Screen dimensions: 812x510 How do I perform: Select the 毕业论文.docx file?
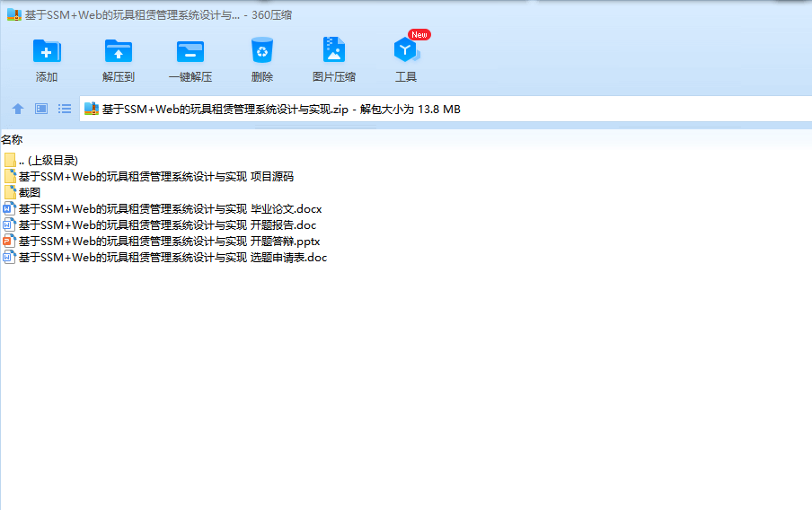click(163, 208)
